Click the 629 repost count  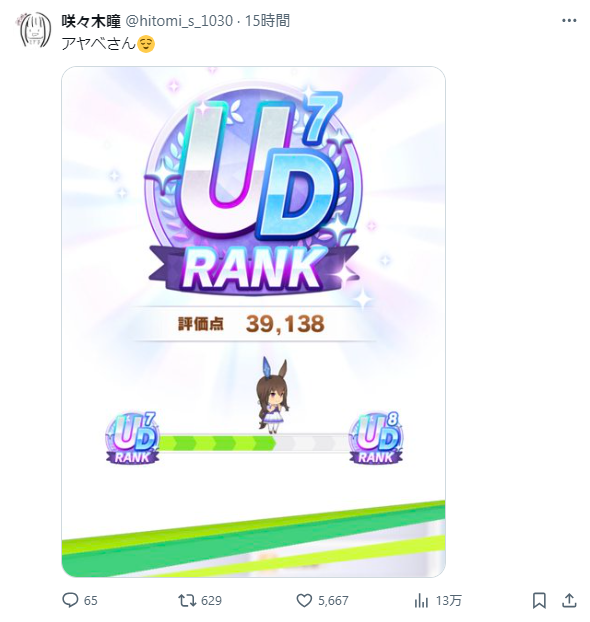pos(211,601)
